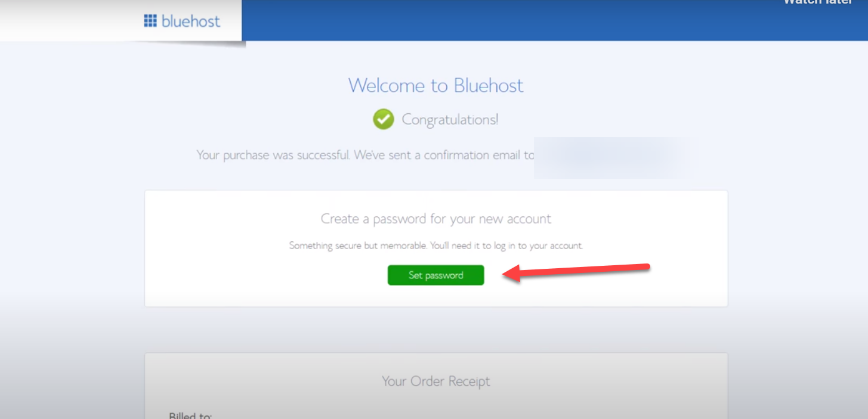
Task: Click the bluehost wordmark text
Action: tap(190, 21)
